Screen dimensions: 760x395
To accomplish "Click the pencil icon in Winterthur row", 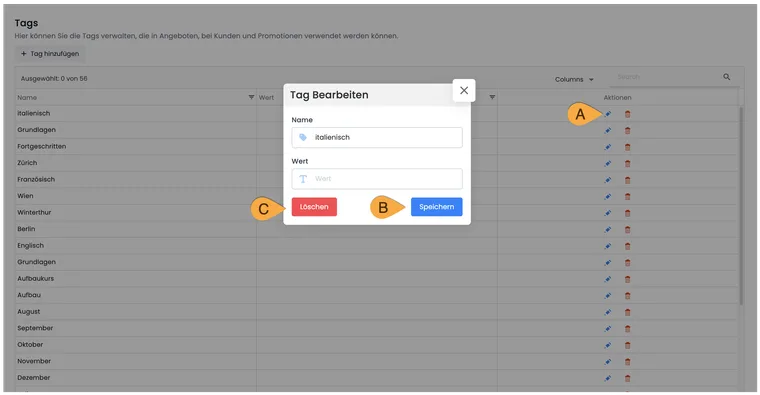I will point(608,213).
